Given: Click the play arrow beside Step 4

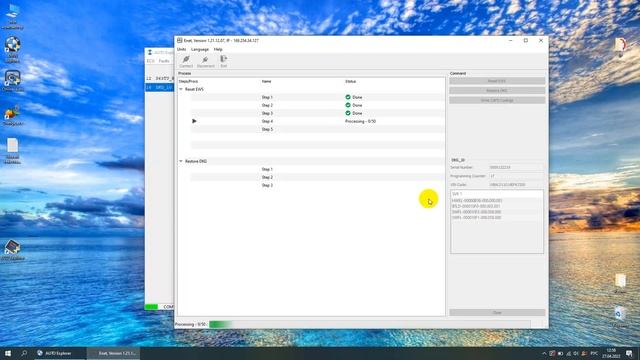Looking at the screenshot, I should point(194,121).
